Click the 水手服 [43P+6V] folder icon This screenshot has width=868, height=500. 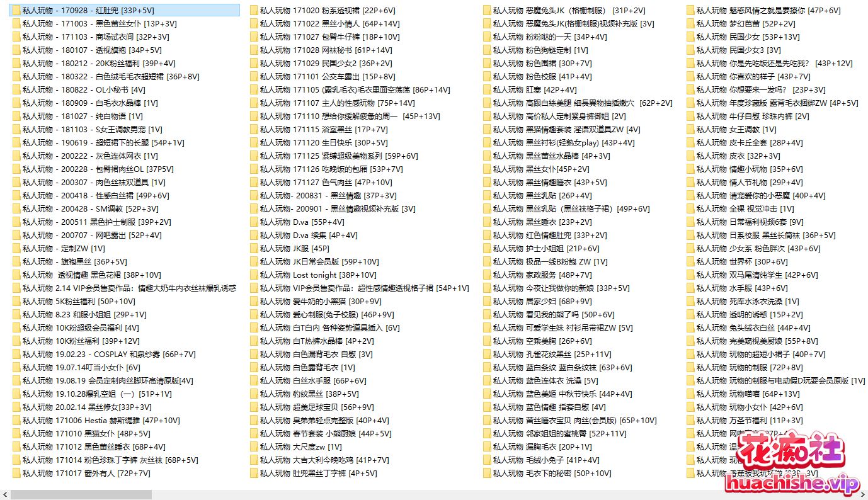pyautogui.click(x=690, y=288)
